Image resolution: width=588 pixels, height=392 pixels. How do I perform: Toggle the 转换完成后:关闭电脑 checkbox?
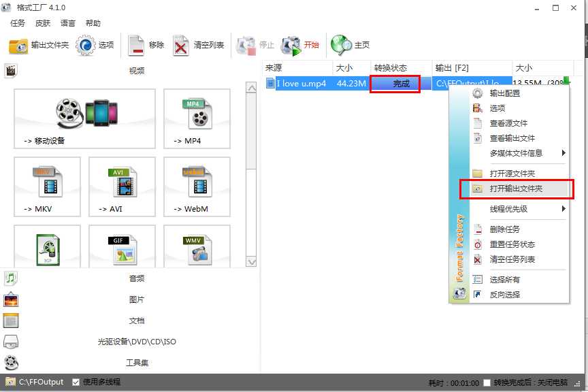pos(487,382)
